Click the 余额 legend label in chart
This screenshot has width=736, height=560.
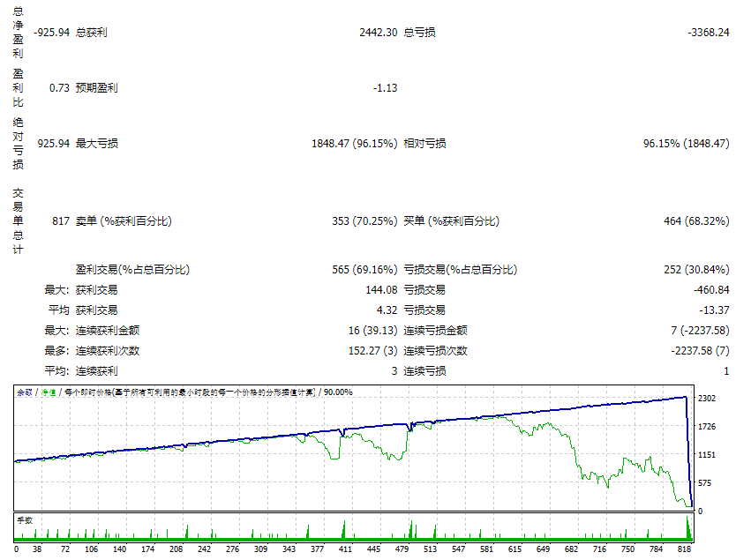tap(25, 392)
